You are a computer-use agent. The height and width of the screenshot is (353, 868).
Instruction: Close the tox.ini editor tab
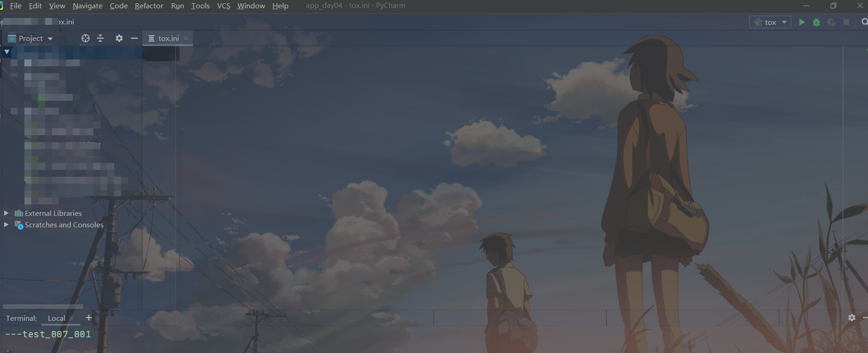coord(186,38)
